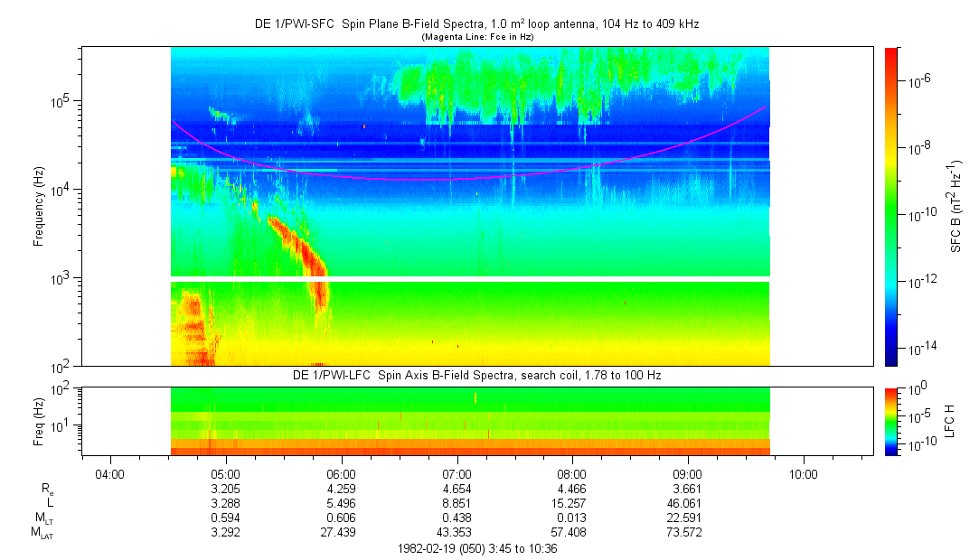Click the LFC H color bar
Screen dimensions: 979x560
(891, 422)
